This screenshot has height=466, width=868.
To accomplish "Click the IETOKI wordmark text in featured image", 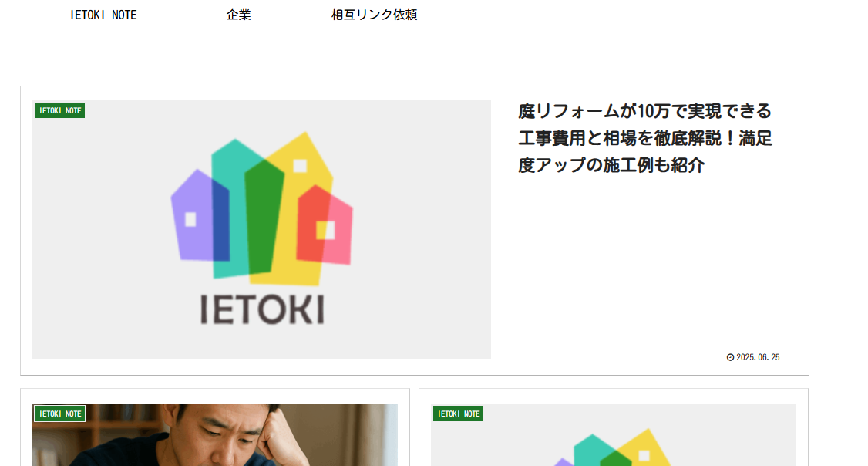I will click(262, 309).
